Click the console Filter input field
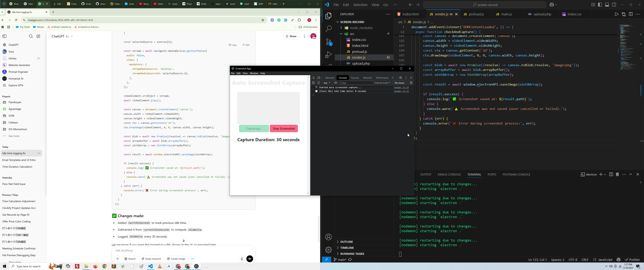Viewport: 644px width, 270px height. tap(356, 83)
